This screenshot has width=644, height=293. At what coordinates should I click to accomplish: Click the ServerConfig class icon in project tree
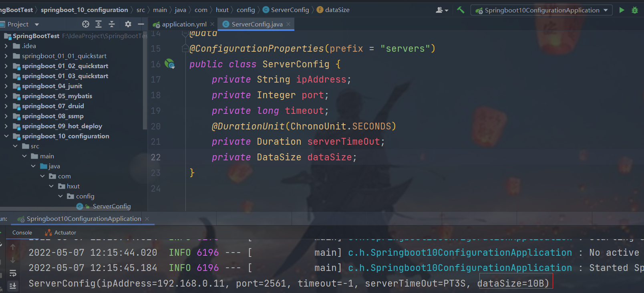coord(80,206)
